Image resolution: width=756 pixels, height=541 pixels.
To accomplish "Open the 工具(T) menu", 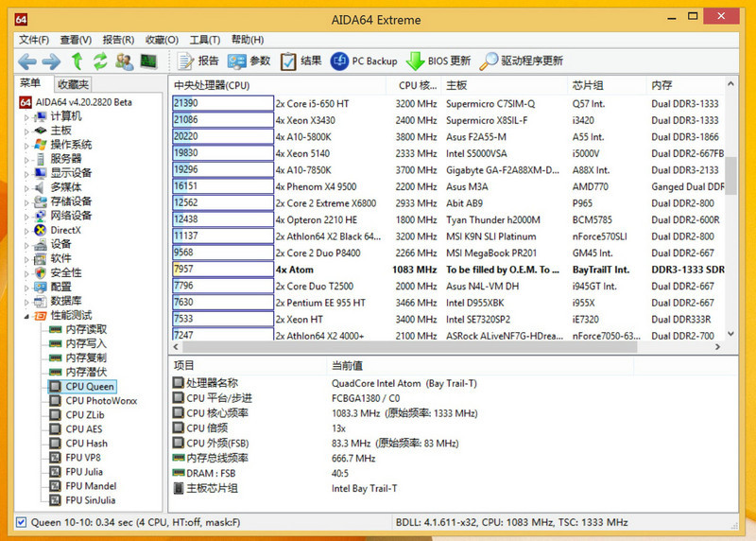I will coord(205,40).
